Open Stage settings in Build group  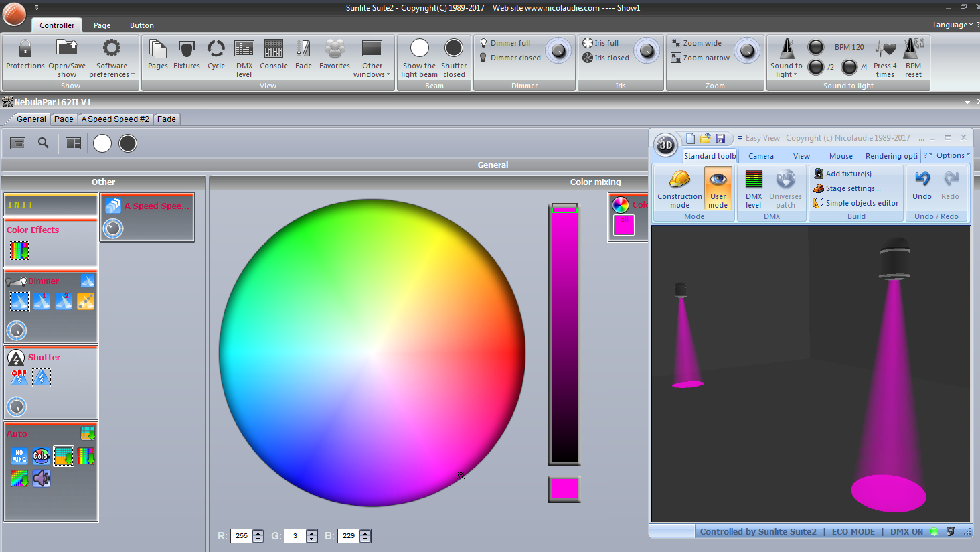[852, 188]
